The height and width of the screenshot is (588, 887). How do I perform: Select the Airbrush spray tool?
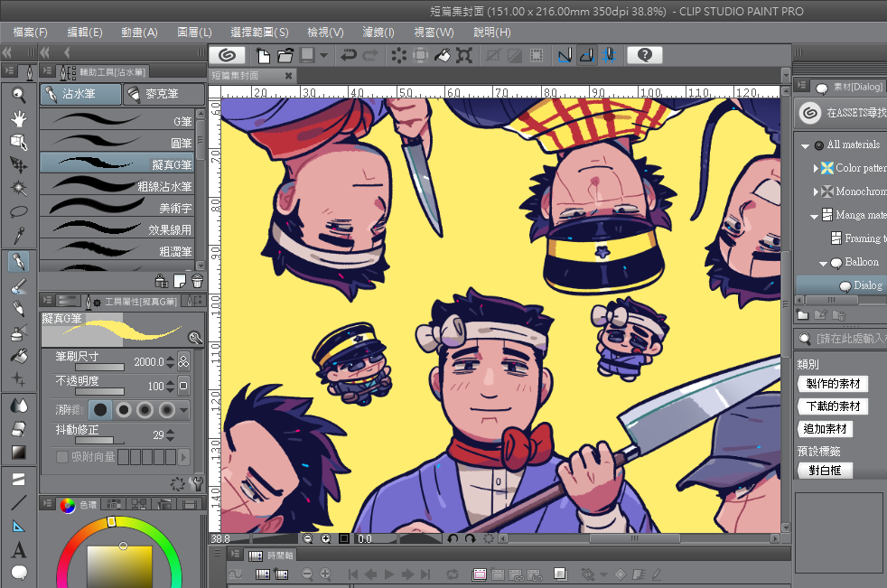(x=19, y=332)
